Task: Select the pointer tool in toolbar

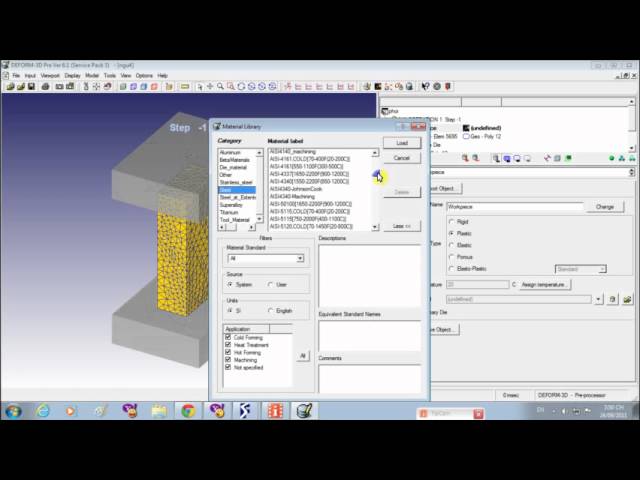Action: coord(200,87)
